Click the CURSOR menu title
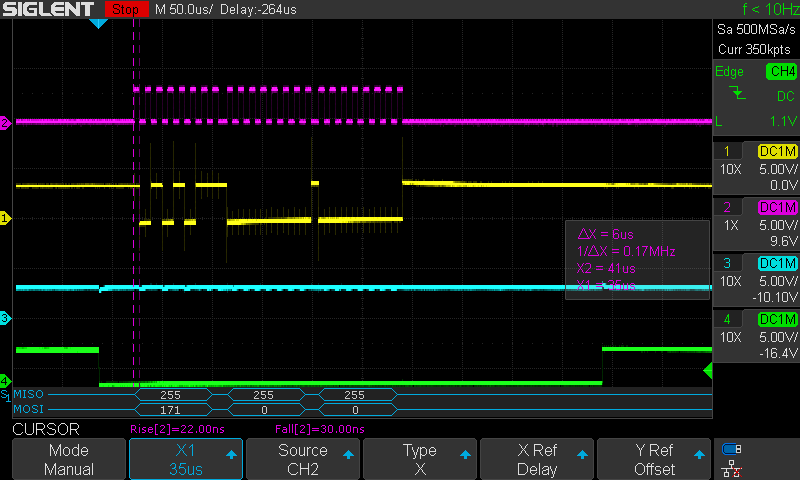This screenshot has width=800, height=480. point(46,430)
